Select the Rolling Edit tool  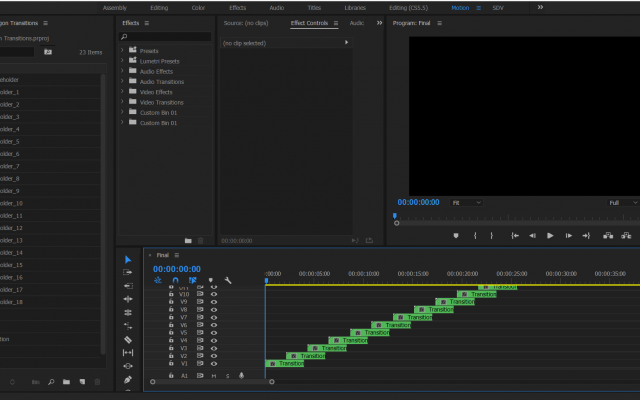point(128,299)
